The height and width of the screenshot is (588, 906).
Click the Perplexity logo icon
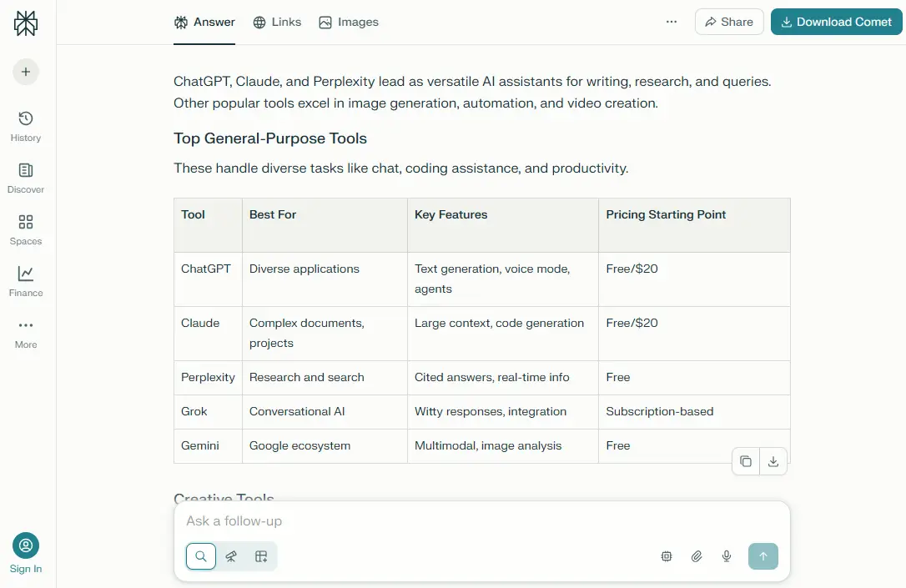tap(26, 24)
